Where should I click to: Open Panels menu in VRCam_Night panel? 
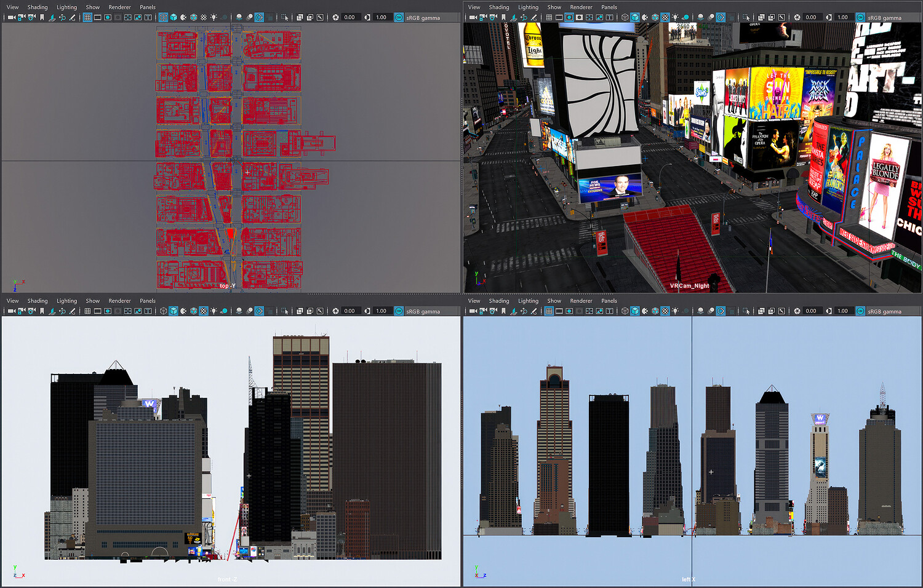(609, 7)
